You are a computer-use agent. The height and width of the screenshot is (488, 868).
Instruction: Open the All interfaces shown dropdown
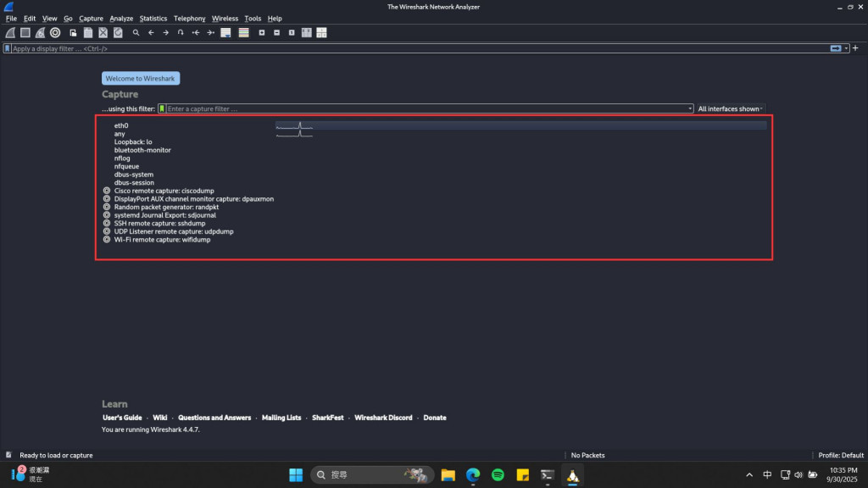click(730, 109)
